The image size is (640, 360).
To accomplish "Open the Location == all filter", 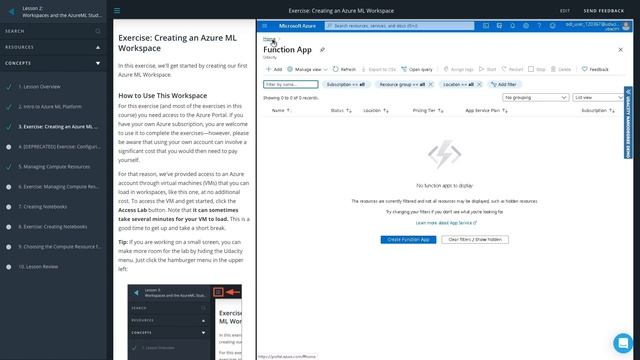I will pyautogui.click(x=458, y=84).
